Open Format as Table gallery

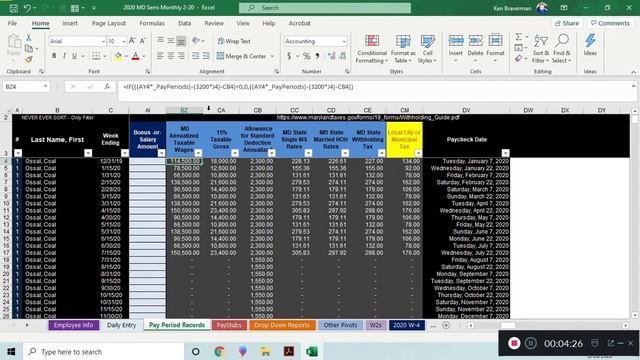tap(403, 49)
